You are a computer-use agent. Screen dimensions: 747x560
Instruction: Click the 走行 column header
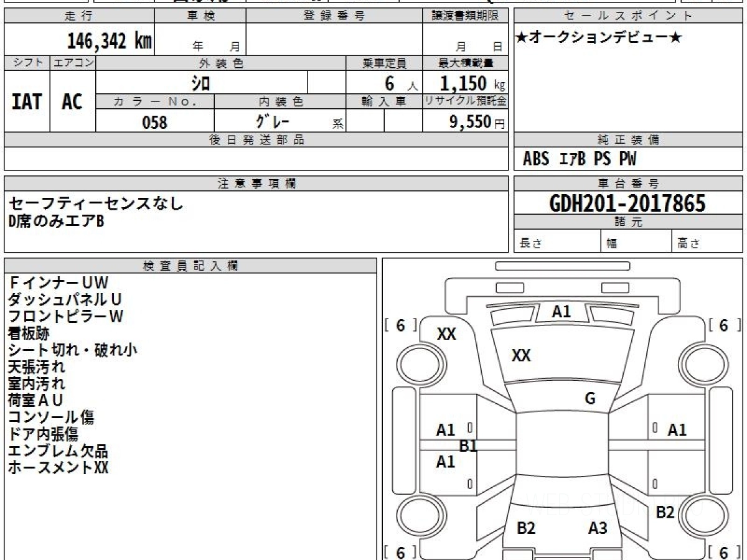[78, 16]
